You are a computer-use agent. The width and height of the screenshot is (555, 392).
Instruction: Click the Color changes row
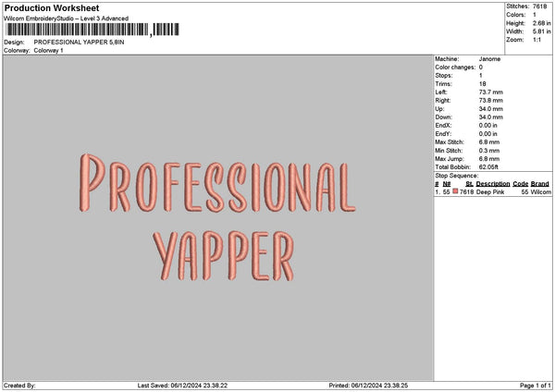click(x=459, y=67)
